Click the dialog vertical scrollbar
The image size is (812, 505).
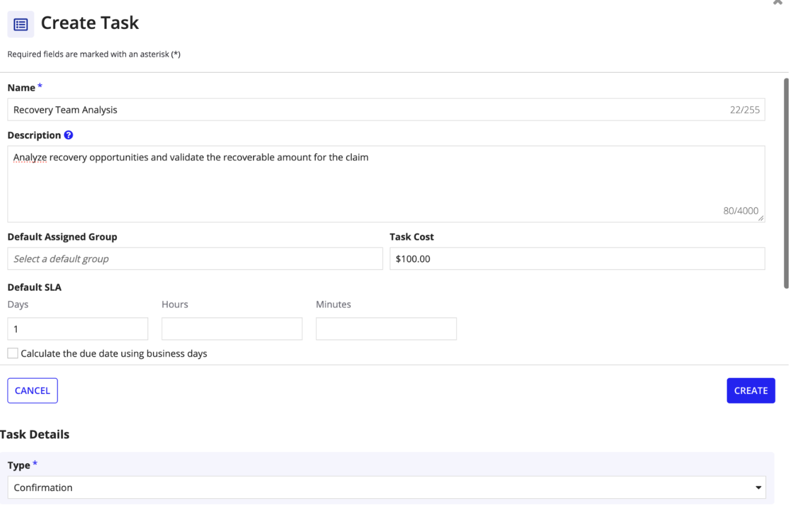(786, 183)
